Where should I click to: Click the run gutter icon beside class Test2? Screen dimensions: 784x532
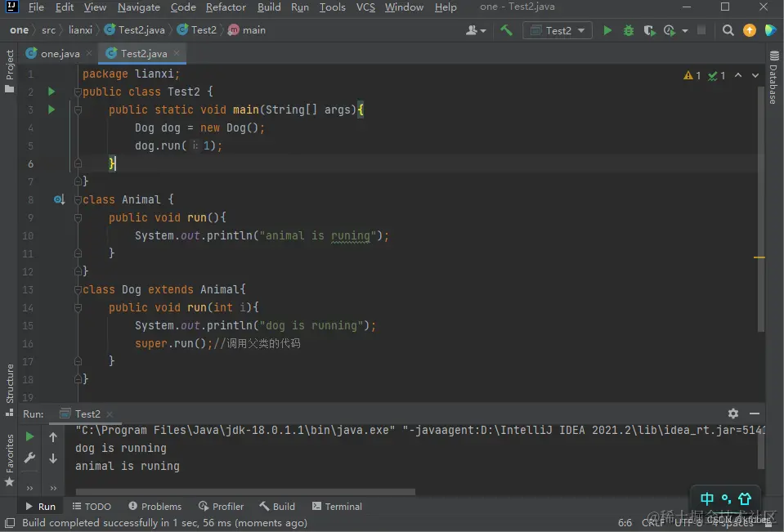tap(51, 92)
